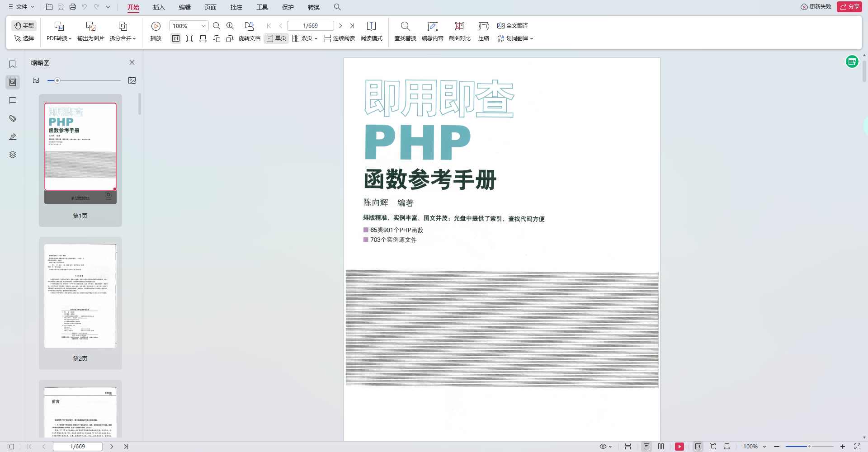
Task: Click 全文翻译 full text translation
Action: tap(513, 26)
